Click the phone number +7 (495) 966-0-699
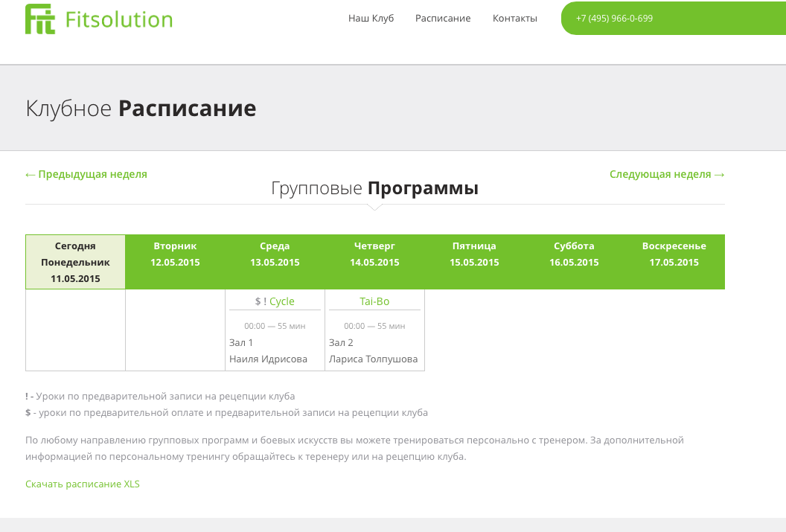Viewport: 786px width, 532px height. pyautogui.click(x=614, y=19)
